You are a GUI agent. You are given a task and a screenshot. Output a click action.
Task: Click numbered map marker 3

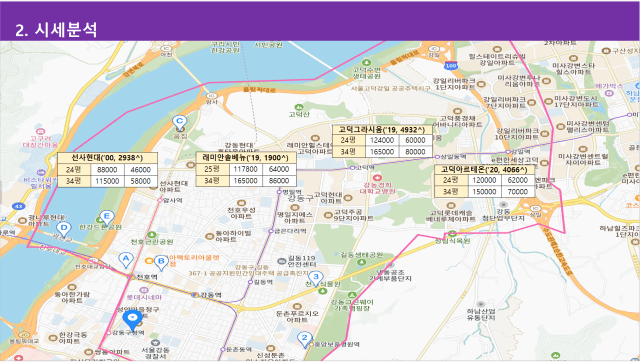[316, 278]
